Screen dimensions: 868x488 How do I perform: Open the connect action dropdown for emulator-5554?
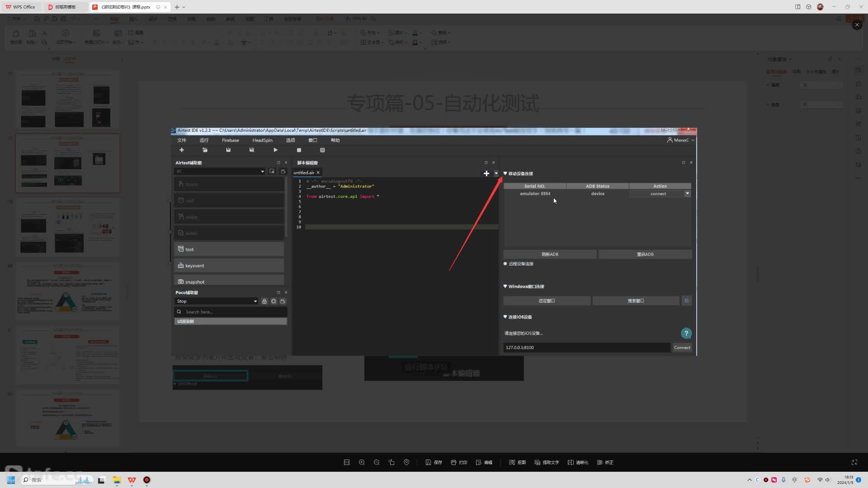[687, 193]
